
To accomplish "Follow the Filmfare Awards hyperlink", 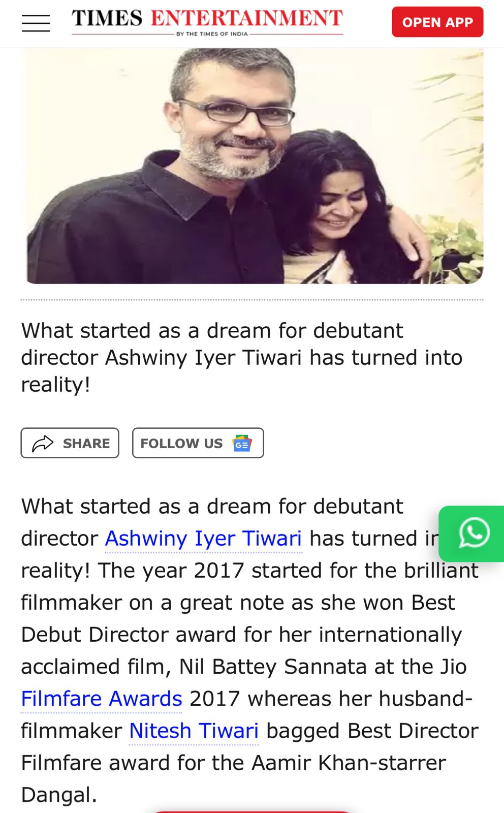I will [102, 699].
